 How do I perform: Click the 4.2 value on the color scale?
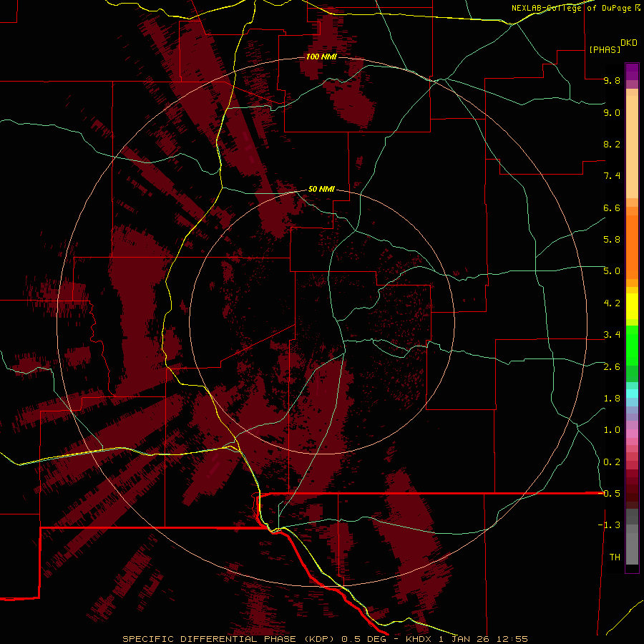click(x=612, y=303)
